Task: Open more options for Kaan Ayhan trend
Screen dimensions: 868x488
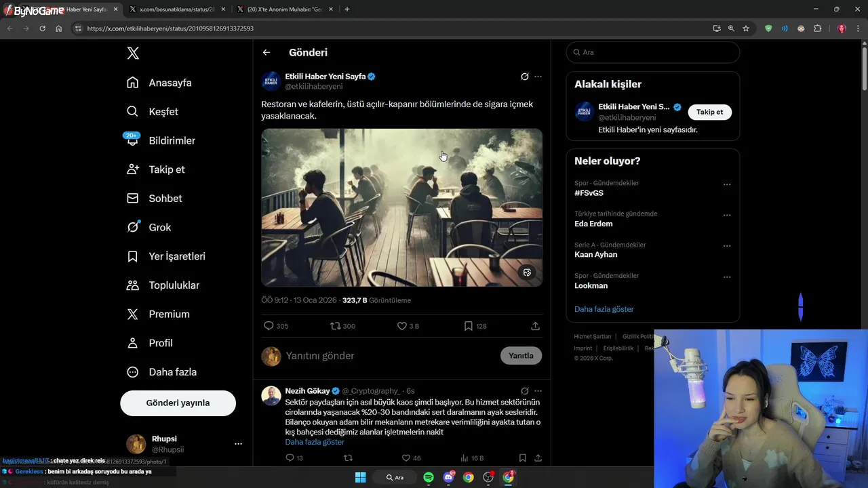Action: 727,246
